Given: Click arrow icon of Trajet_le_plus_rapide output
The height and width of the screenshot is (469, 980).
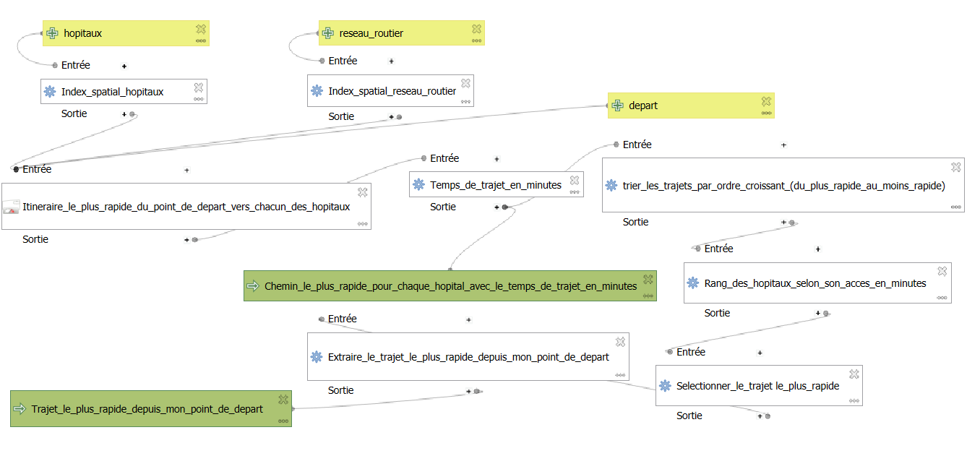Looking at the screenshot, I should (x=20, y=409).
